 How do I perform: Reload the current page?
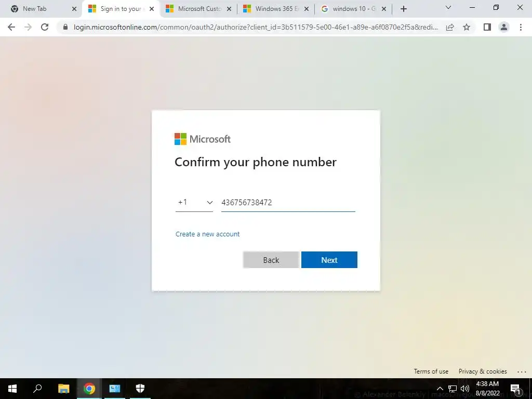click(45, 27)
